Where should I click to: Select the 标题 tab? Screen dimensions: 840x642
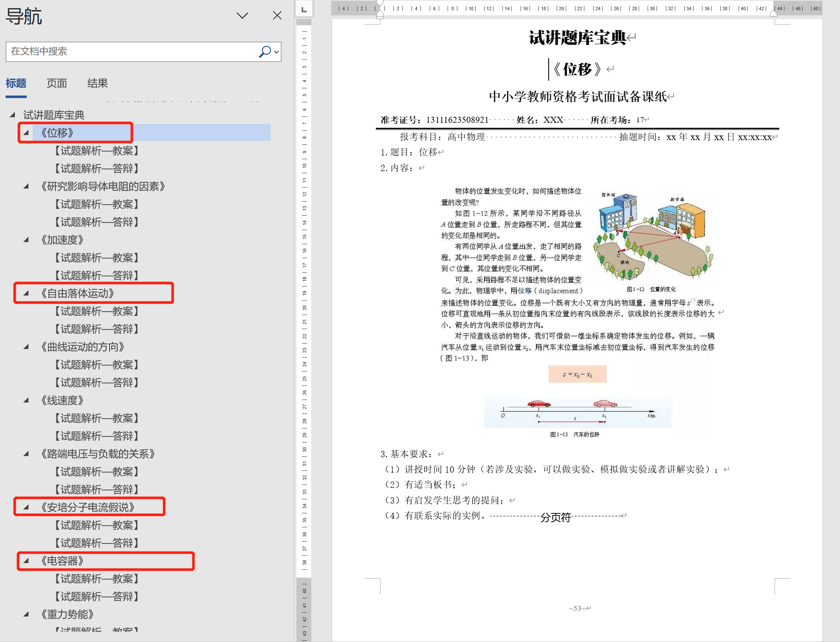click(16, 83)
